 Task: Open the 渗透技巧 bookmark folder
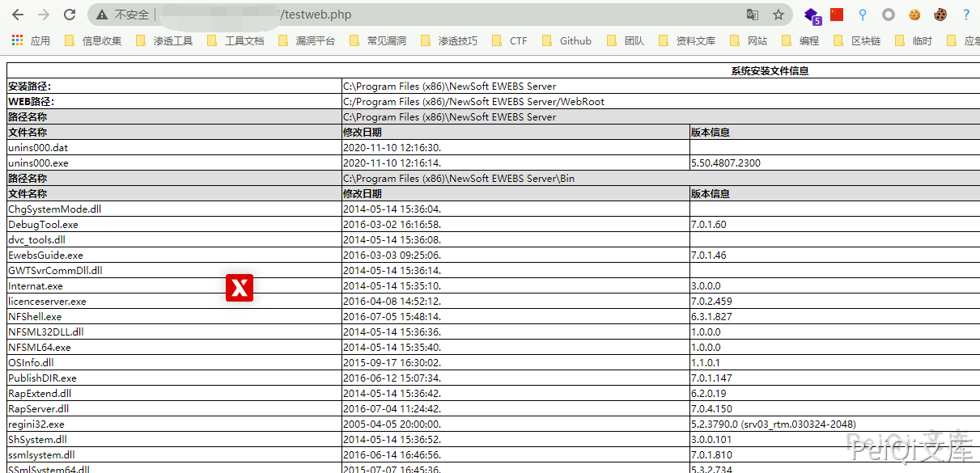point(449,40)
